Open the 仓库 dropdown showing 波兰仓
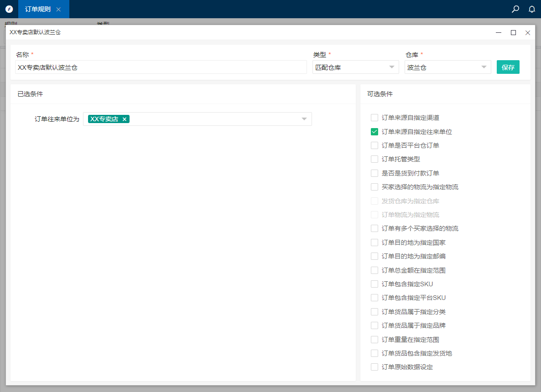The height and width of the screenshot is (392, 541). pyautogui.click(x=447, y=67)
